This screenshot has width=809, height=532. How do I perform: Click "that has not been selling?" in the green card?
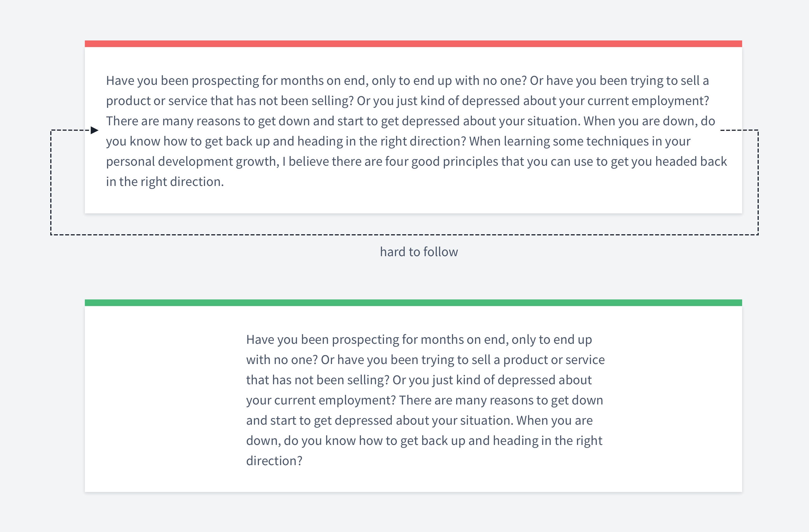click(x=317, y=380)
